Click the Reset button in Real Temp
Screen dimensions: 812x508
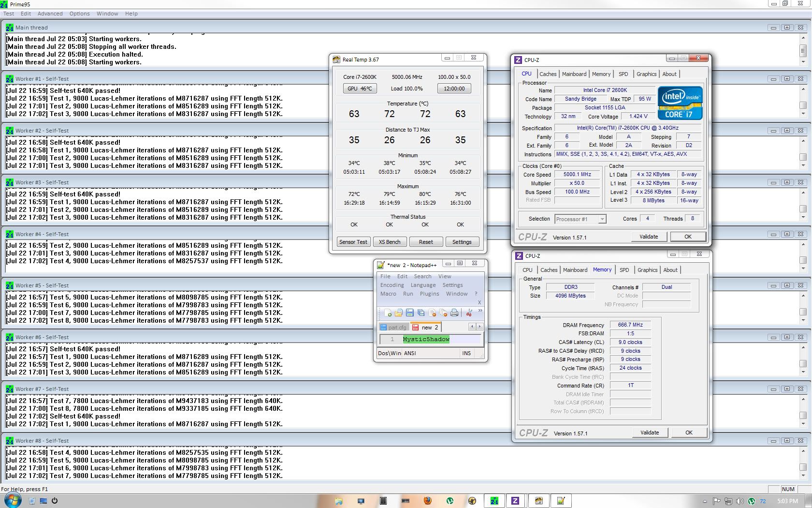426,242
